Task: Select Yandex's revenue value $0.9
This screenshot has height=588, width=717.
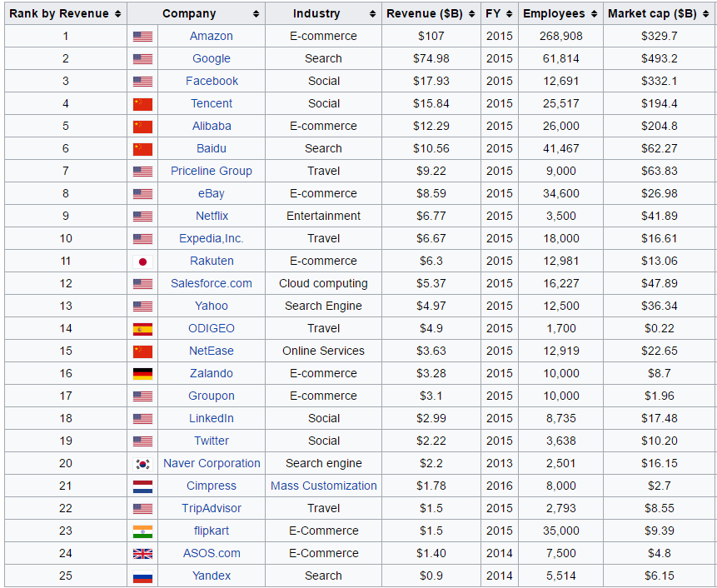Action: (431, 576)
